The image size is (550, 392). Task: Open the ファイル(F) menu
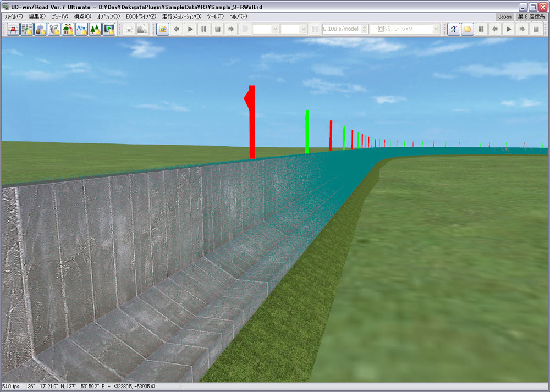pyautogui.click(x=13, y=16)
